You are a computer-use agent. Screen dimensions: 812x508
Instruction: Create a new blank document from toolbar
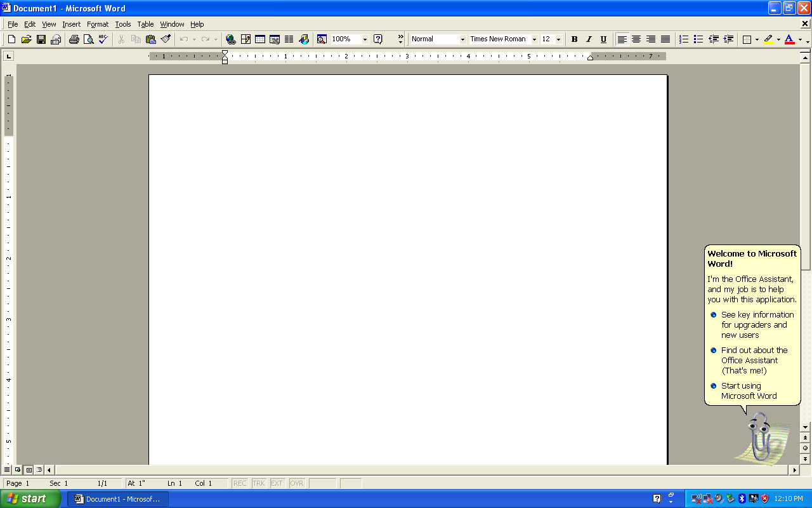tap(11, 39)
